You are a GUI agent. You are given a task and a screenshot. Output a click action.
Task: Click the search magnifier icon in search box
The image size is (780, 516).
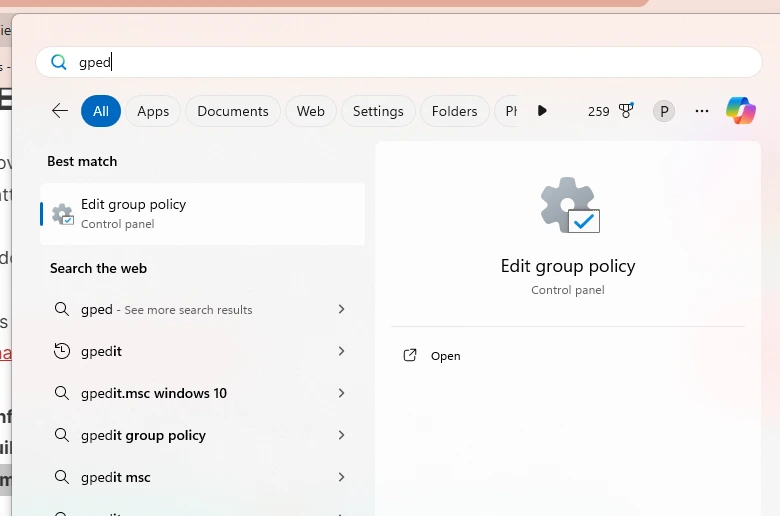pyautogui.click(x=59, y=62)
